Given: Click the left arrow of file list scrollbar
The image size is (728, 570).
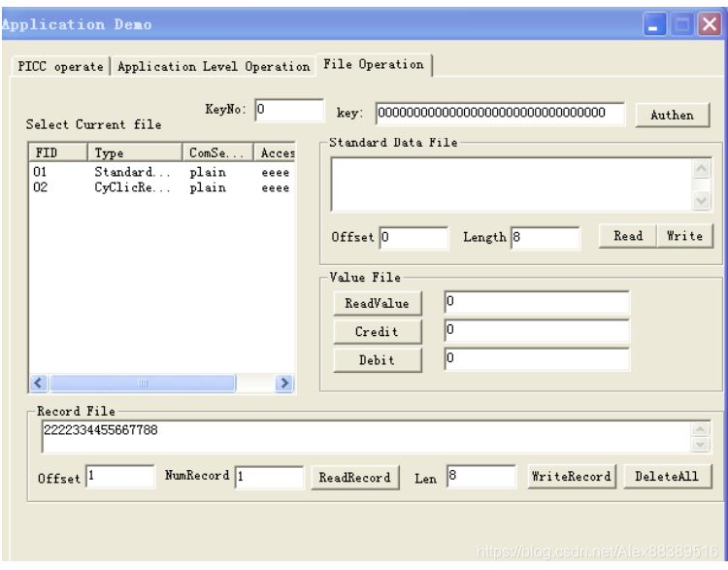Looking at the screenshot, I should click(x=39, y=384).
